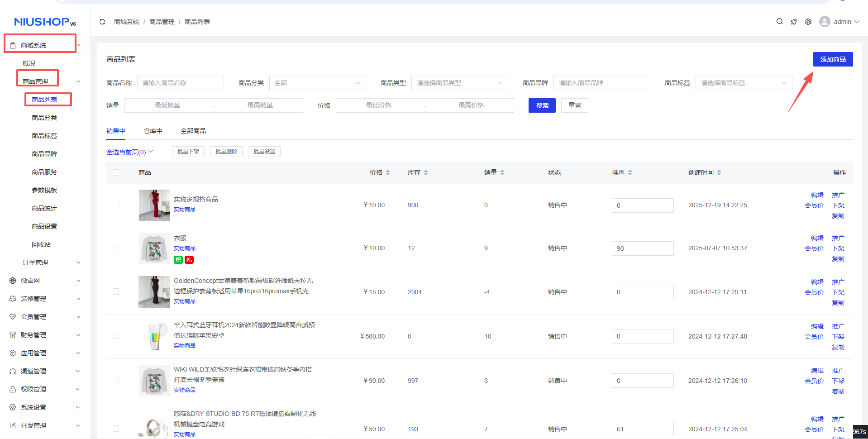The image size is (868, 439).
Task: Click the rocket icon in top bar
Action: click(x=794, y=22)
